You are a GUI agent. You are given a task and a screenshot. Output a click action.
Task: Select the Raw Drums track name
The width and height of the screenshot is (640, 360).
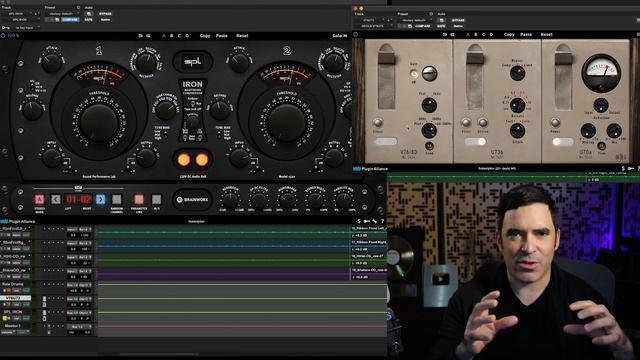(x=13, y=284)
